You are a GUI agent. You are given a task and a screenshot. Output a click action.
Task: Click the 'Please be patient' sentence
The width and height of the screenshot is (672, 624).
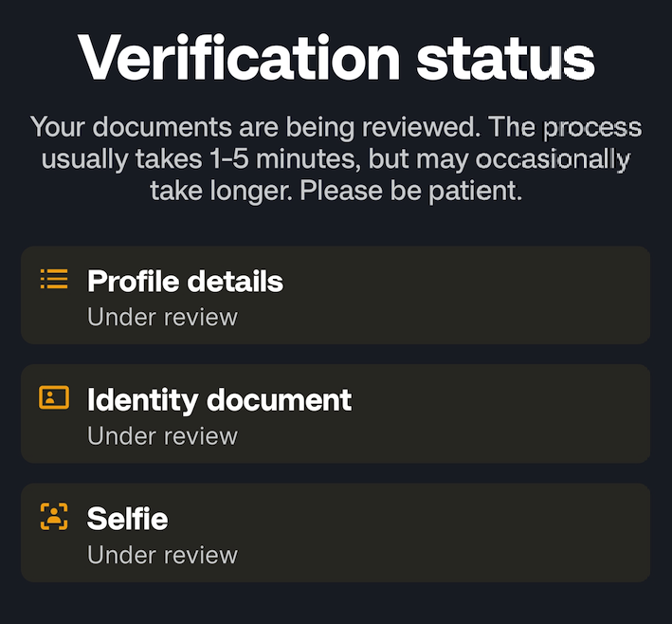pos(411,191)
